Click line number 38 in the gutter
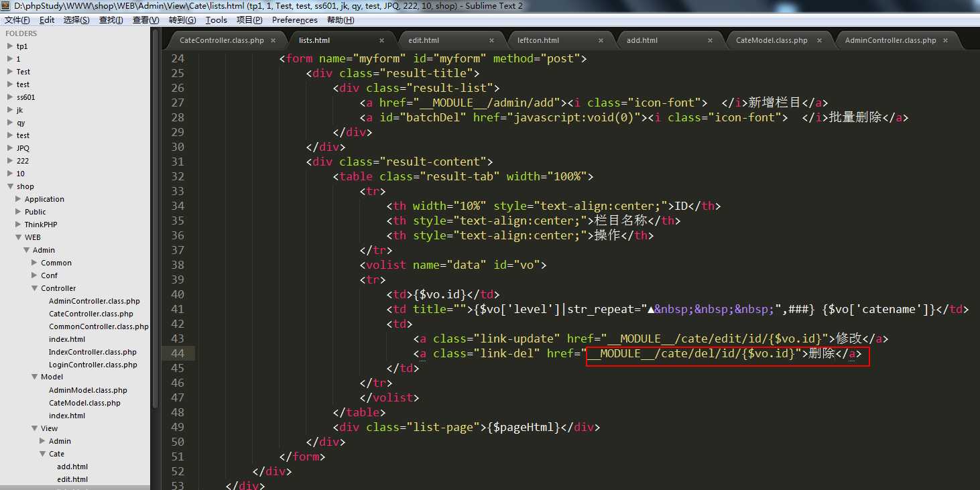This screenshot has width=980, height=490. point(177,265)
